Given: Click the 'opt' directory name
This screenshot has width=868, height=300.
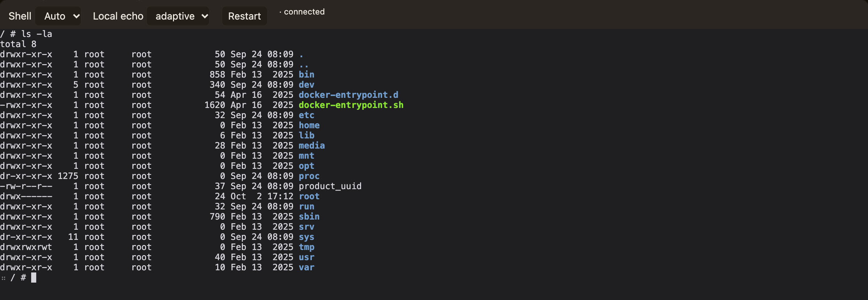Looking at the screenshot, I should (x=306, y=166).
